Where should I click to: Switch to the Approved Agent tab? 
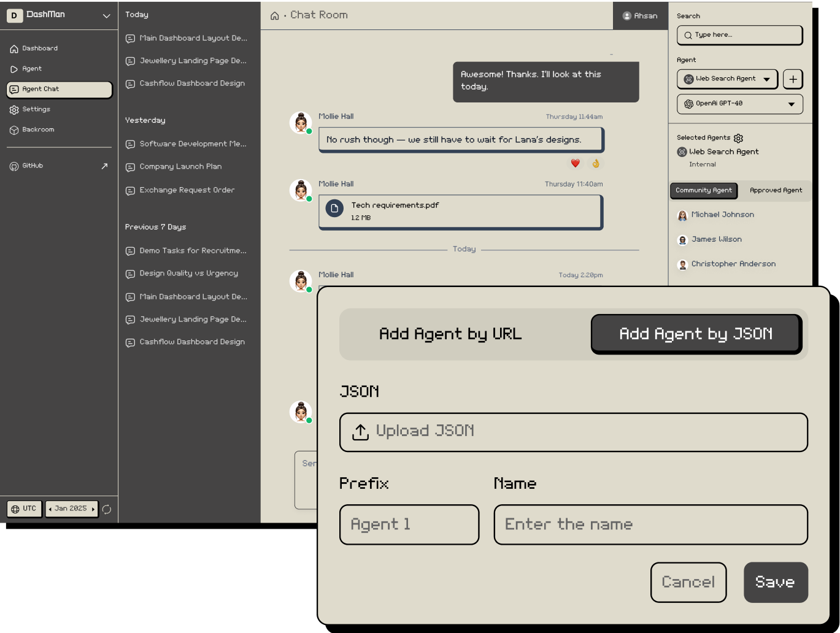(776, 191)
